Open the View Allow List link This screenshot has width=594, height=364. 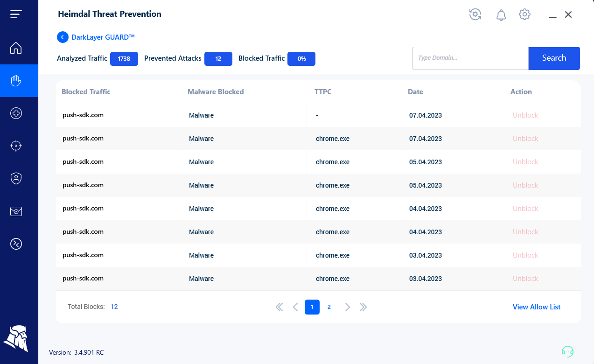[536, 307]
